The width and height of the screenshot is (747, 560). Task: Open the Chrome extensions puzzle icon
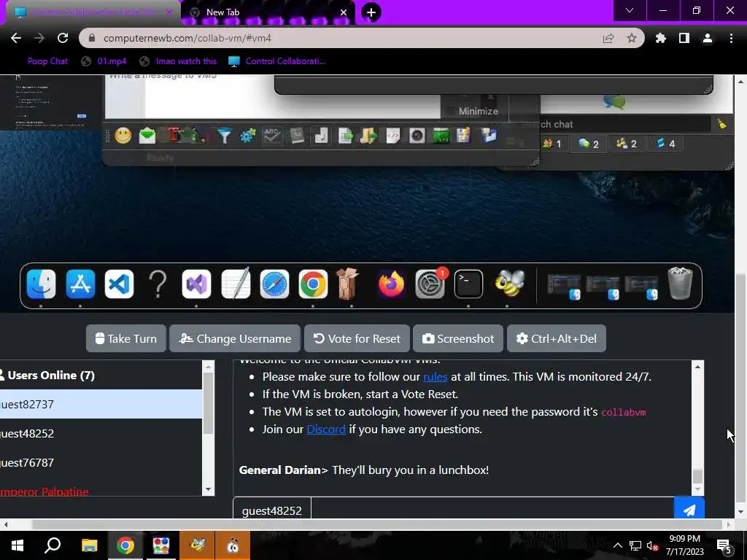click(661, 38)
